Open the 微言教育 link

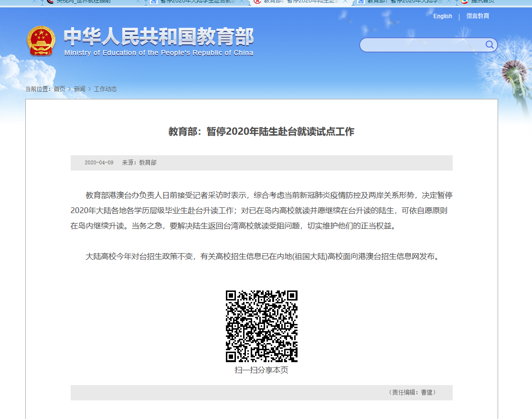pos(478,16)
